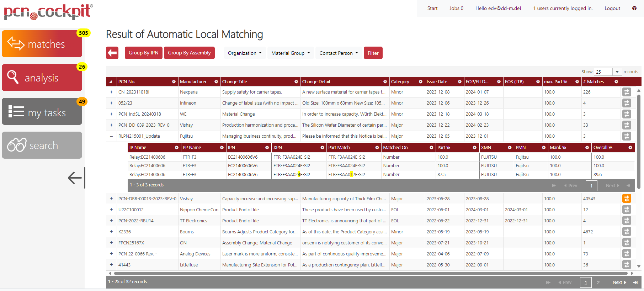Viewport: 644px width, 291px height.
Task: Open the analysis sidebar section
Action: pos(42,78)
